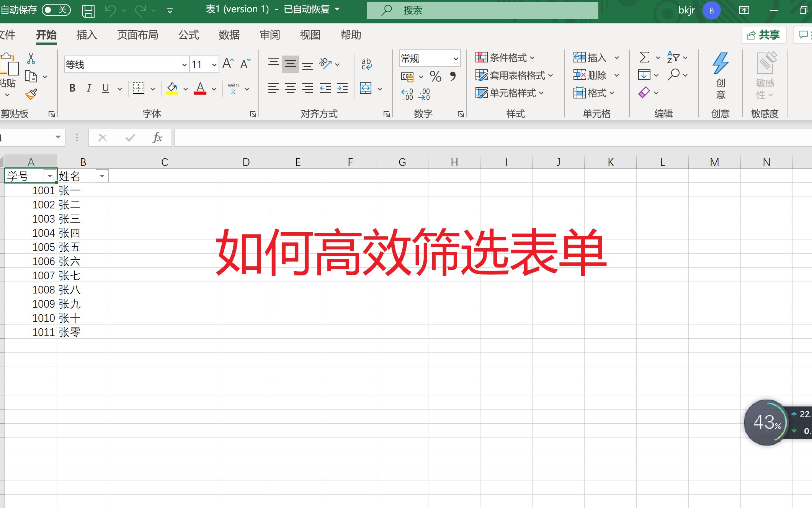Open the filter dropdown on 学号 column
The width and height of the screenshot is (812, 508).
pos(50,176)
